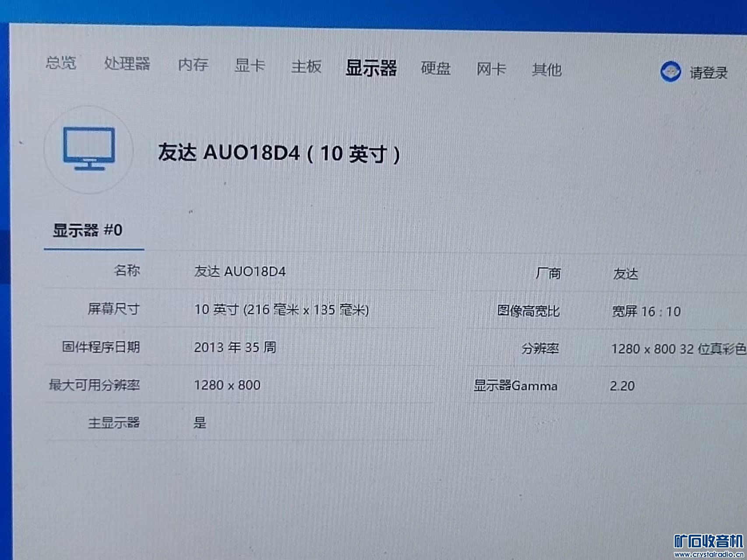747x560 pixels.
Task: Click the 请登录 login link
Action: pyautogui.click(x=708, y=73)
